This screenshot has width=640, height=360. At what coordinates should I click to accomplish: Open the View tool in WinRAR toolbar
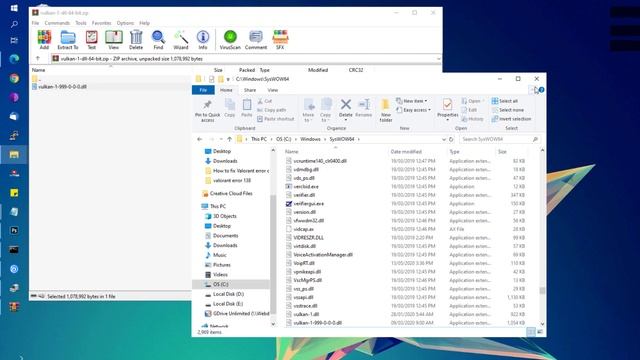point(114,40)
